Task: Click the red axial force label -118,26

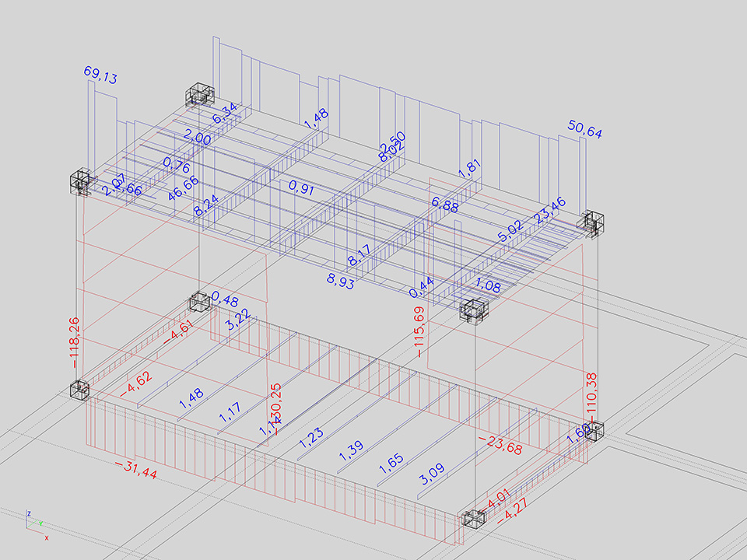Action: pyautogui.click(x=75, y=343)
